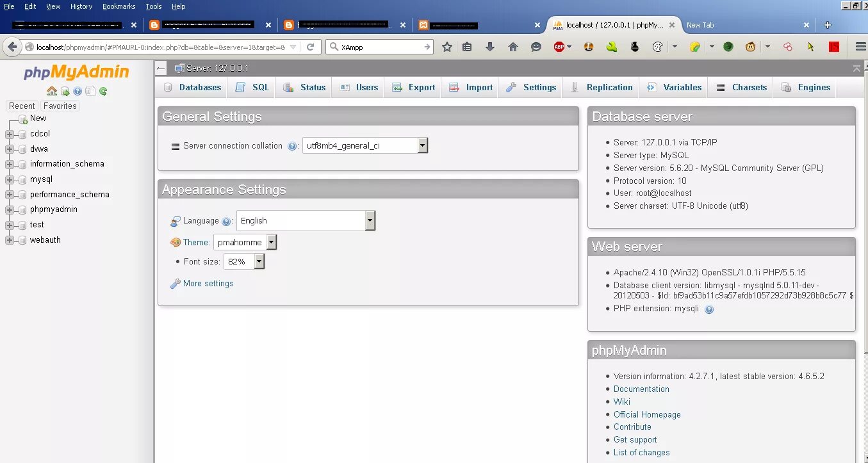This screenshot has width=868, height=463.
Task: Expand the cdcol database node
Action: click(10, 134)
